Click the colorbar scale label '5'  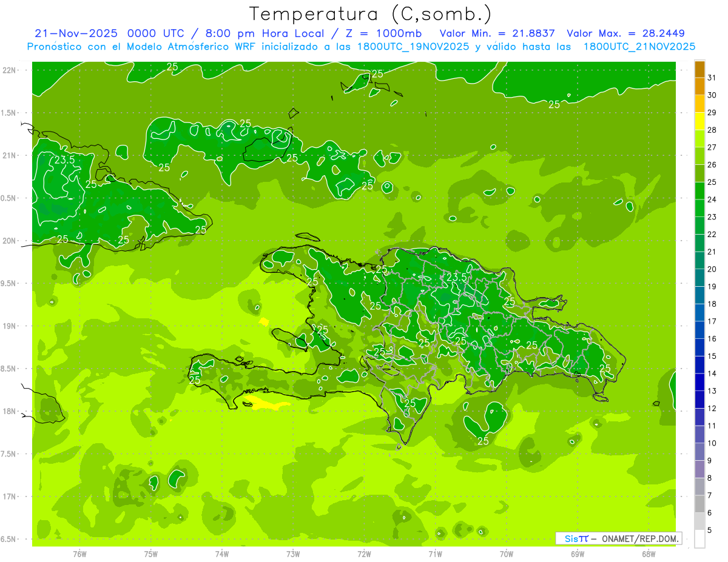[x=709, y=530]
